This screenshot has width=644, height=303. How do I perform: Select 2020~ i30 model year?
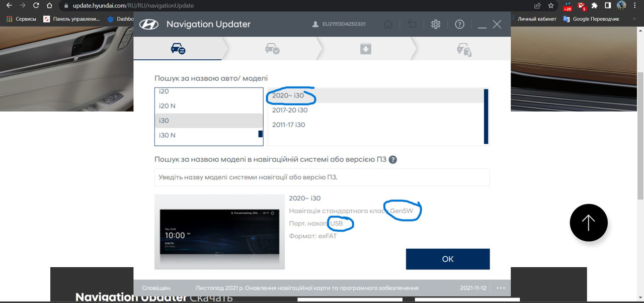coord(375,95)
